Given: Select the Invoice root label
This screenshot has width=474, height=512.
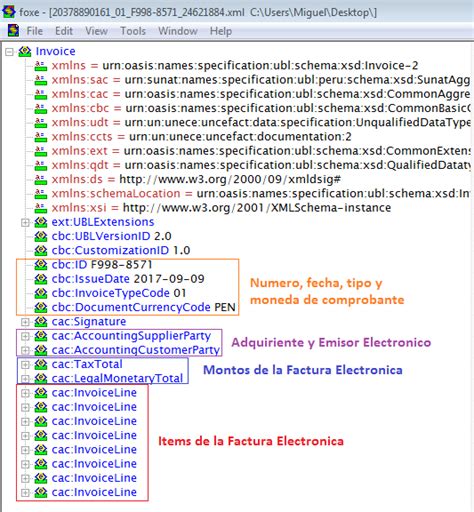Looking at the screenshot, I should [55, 51].
